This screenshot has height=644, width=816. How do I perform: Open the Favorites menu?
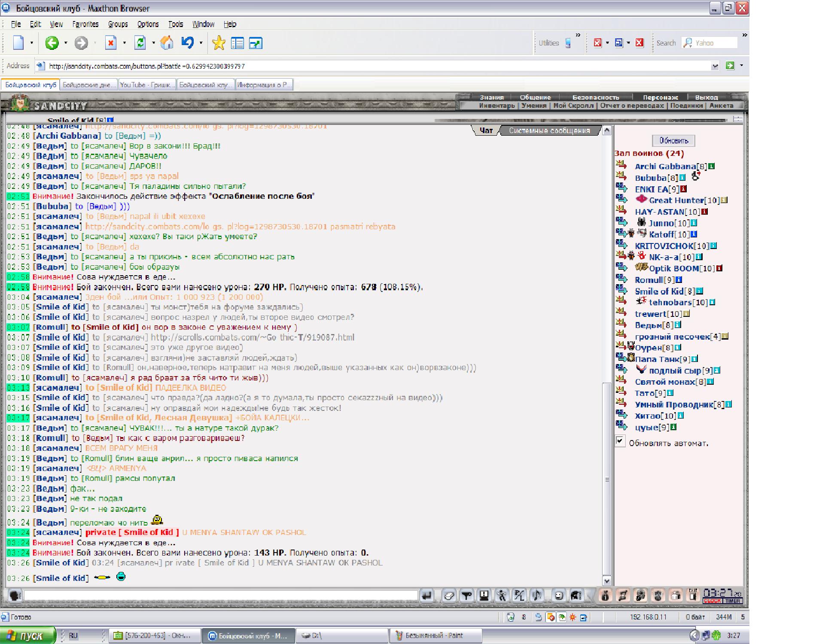click(85, 24)
